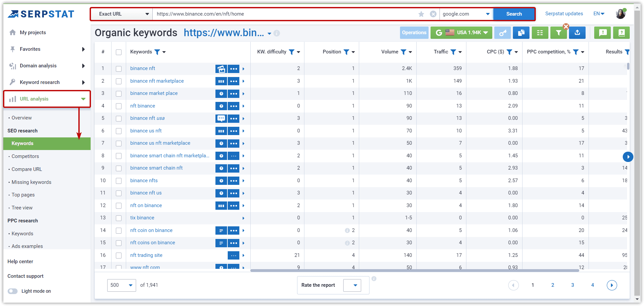Viewport: 644px width, 306px height.
Task: Open the Competitors report
Action: [x=25, y=156]
